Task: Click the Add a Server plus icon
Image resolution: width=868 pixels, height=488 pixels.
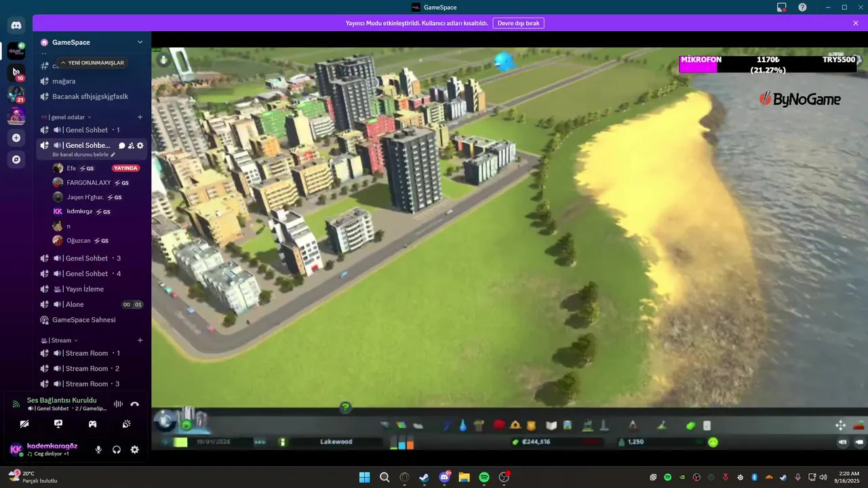Action: click(x=16, y=138)
